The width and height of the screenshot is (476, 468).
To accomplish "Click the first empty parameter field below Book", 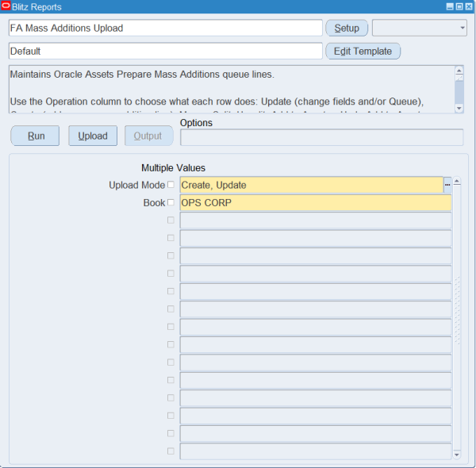I will pyautogui.click(x=316, y=221).
